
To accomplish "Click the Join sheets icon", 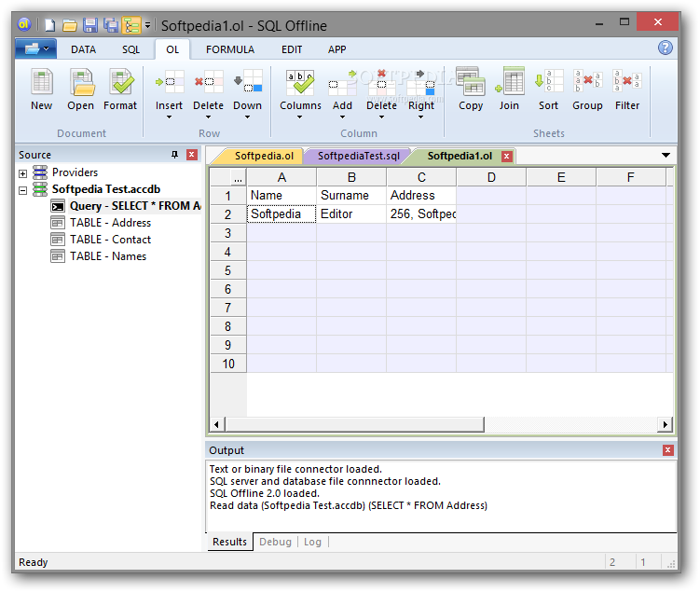I will click(509, 81).
